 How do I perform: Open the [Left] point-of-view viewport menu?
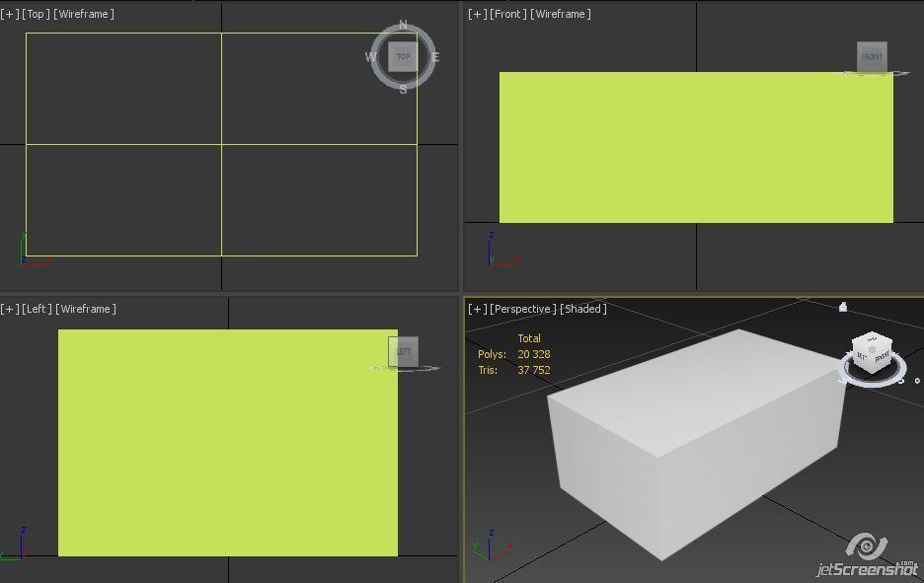[x=38, y=309]
